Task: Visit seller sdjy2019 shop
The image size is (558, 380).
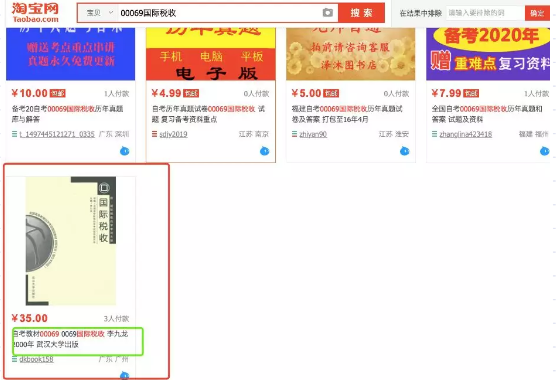Action: [x=173, y=134]
